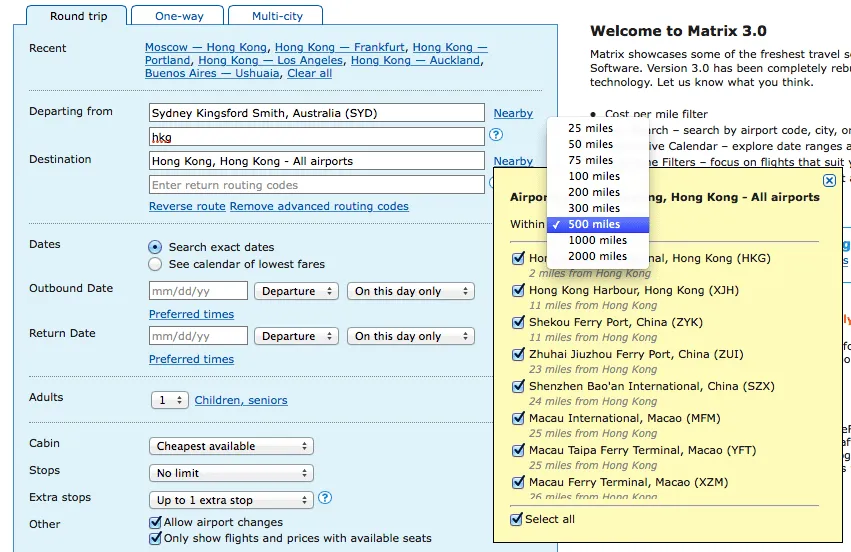Open Return On this day only dropdown
Image resolution: width=851 pixels, height=552 pixels.
411,336
